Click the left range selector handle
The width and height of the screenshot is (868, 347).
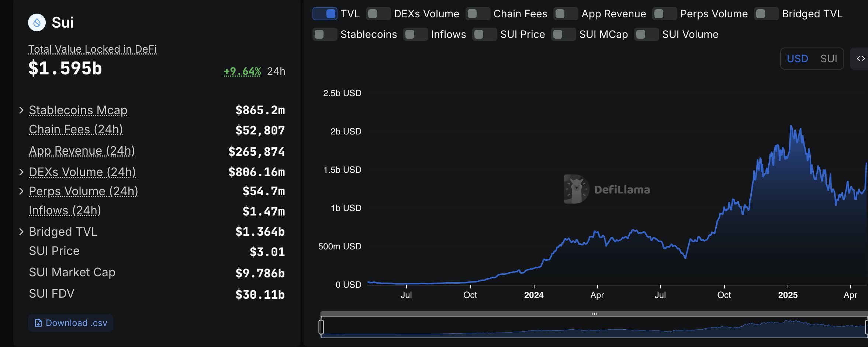(321, 327)
